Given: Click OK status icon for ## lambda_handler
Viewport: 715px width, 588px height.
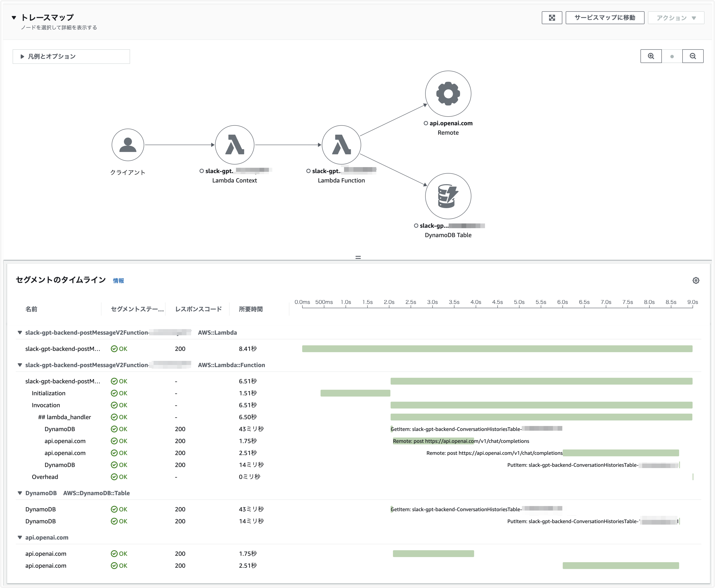Looking at the screenshot, I should [114, 417].
